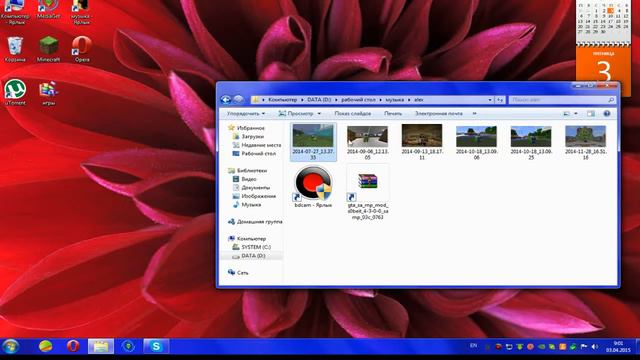This screenshot has width=640, height=360.
Task: Select Домашняя группа in navigation pane
Action: point(255,222)
